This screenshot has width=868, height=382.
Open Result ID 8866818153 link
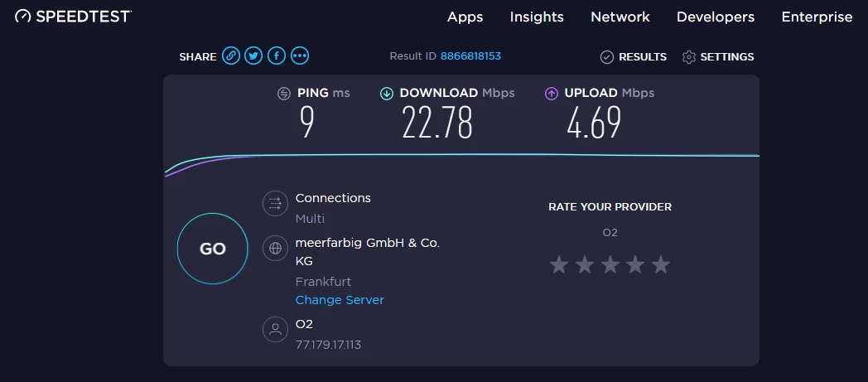click(x=470, y=56)
